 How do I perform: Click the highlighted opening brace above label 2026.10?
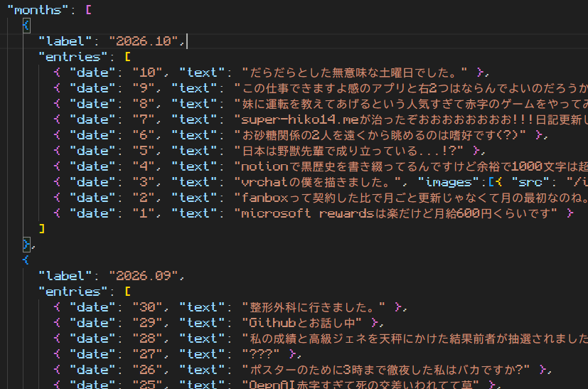pos(26,26)
